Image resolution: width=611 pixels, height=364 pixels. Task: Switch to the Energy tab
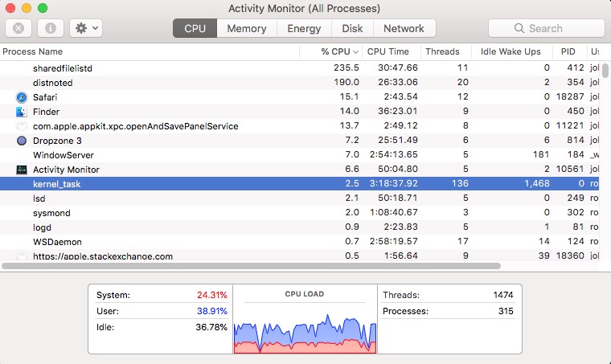click(304, 28)
